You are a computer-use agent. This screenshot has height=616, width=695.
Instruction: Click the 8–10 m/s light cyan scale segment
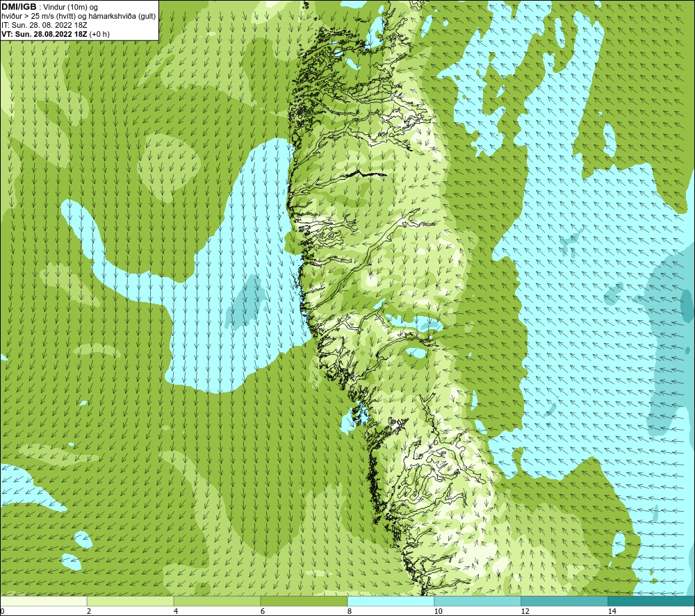391,601
